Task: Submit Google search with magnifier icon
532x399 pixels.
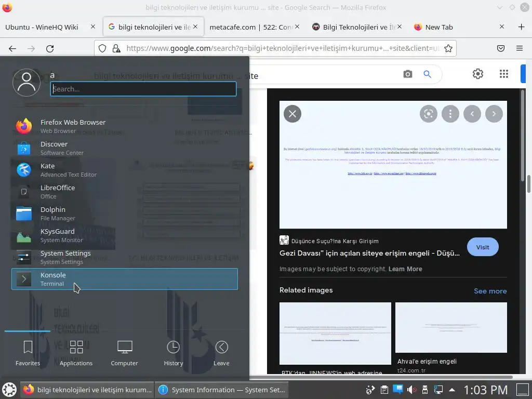Action: click(x=428, y=74)
